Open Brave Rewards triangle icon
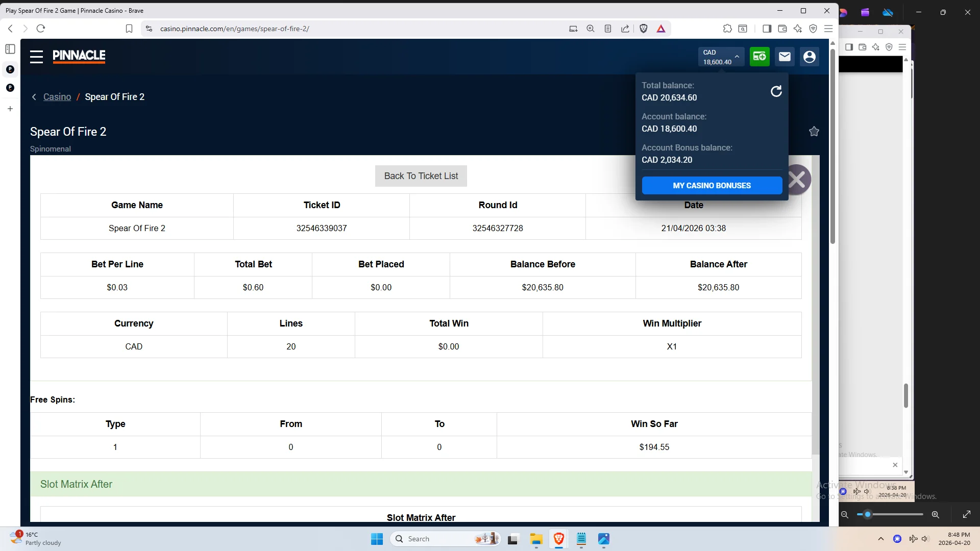Screen dimensions: 980x551 [x=661, y=29]
